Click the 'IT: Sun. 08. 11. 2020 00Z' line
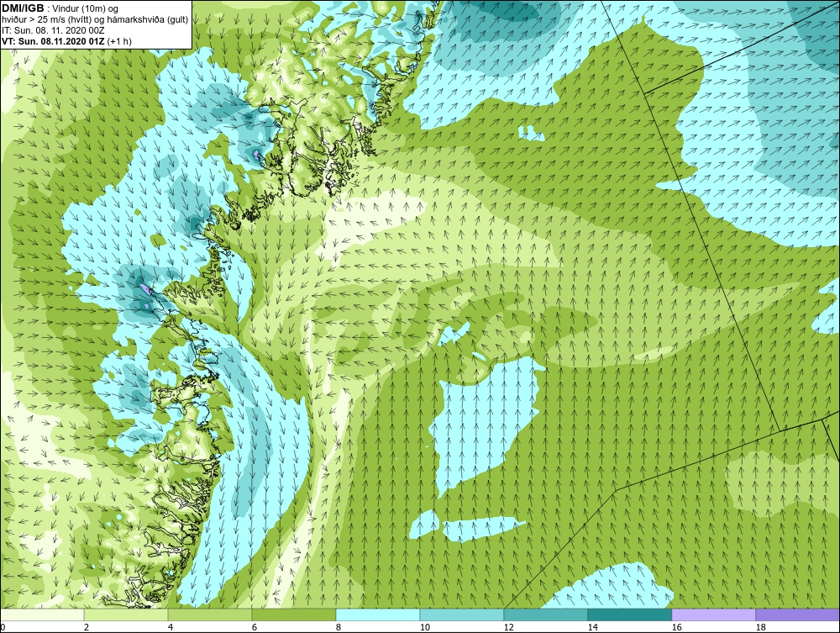 53,30
